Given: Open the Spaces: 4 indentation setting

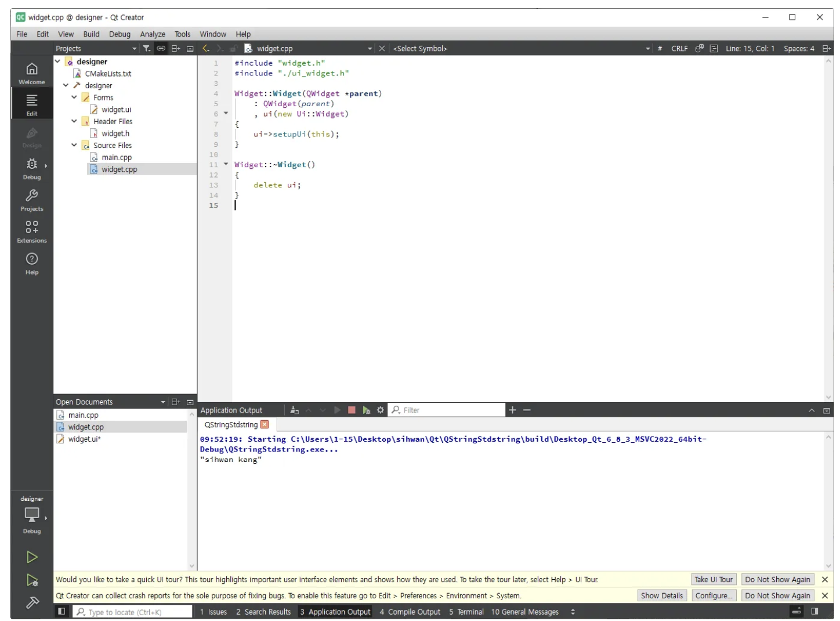Looking at the screenshot, I should click(x=799, y=49).
